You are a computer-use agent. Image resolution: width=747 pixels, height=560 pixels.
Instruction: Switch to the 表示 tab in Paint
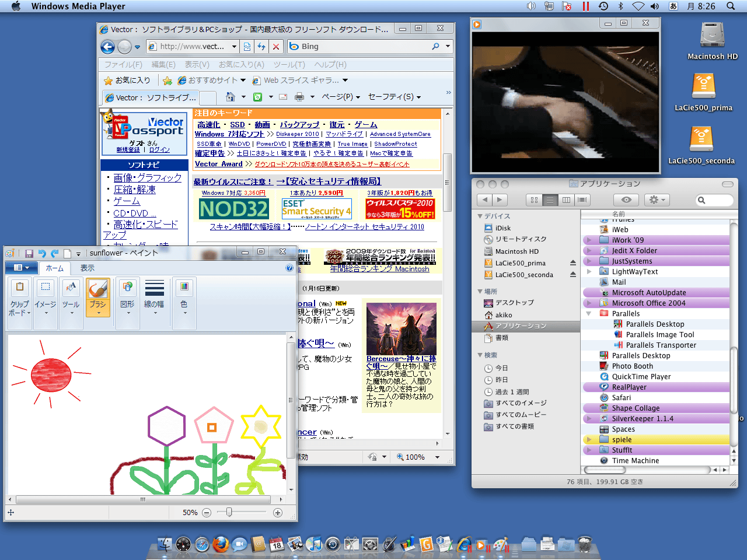[x=88, y=268]
